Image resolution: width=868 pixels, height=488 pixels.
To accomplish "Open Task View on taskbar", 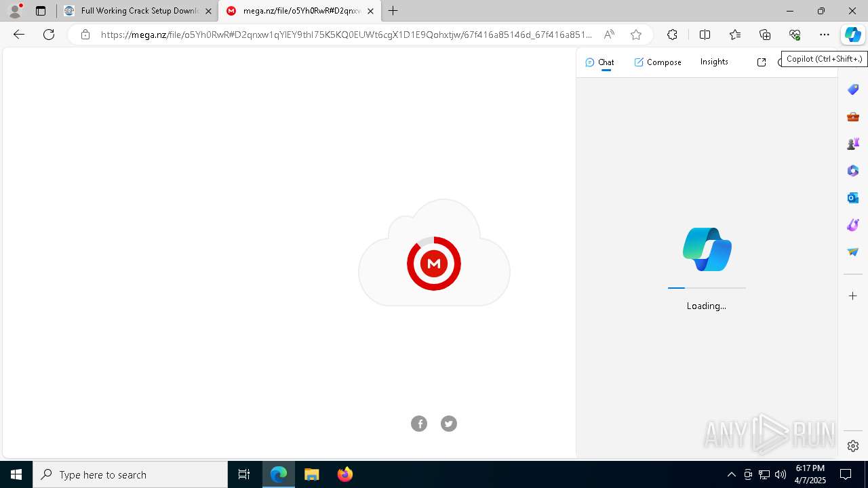I will click(244, 474).
